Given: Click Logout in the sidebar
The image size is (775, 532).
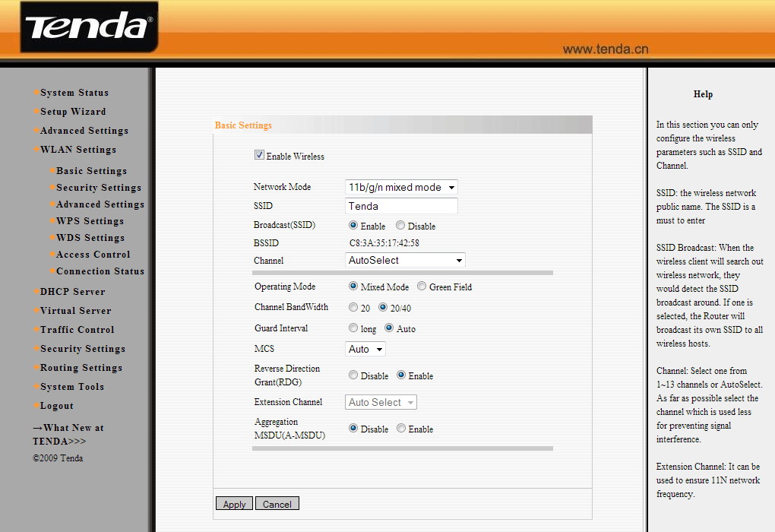Looking at the screenshot, I should tap(56, 406).
